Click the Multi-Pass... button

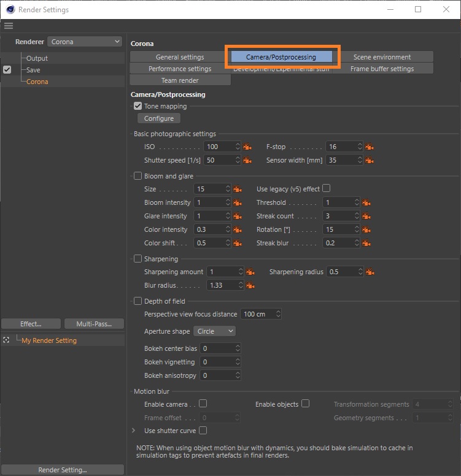pyautogui.click(x=94, y=324)
